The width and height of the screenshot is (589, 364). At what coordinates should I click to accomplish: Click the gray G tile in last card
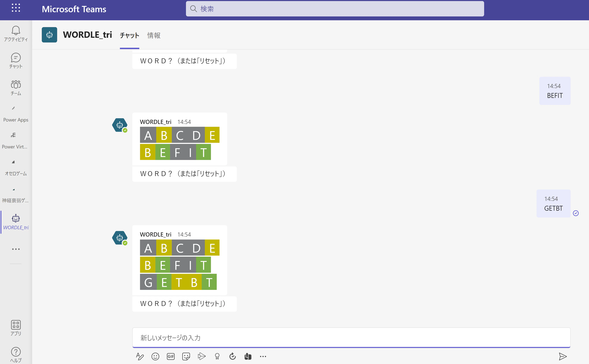(148, 282)
